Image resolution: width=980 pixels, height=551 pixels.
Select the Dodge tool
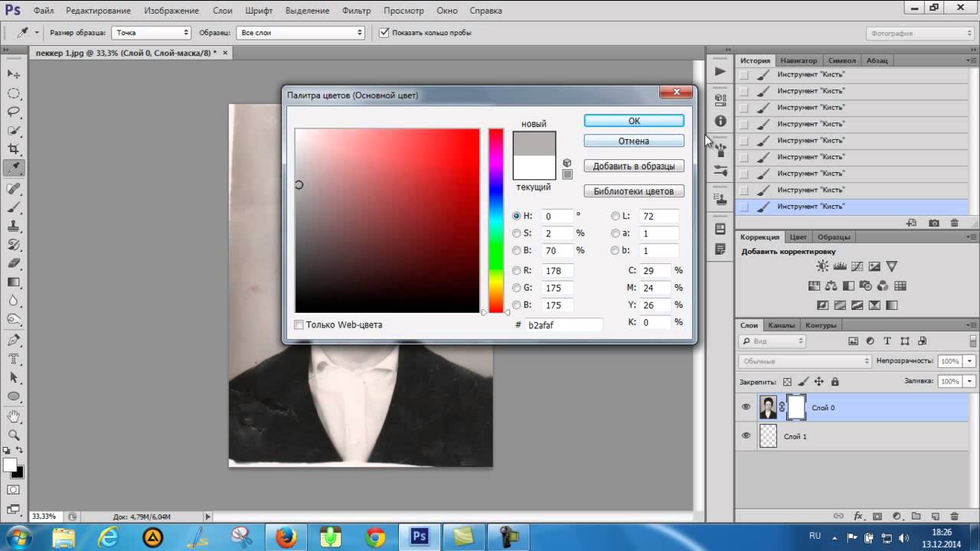(14, 319)
